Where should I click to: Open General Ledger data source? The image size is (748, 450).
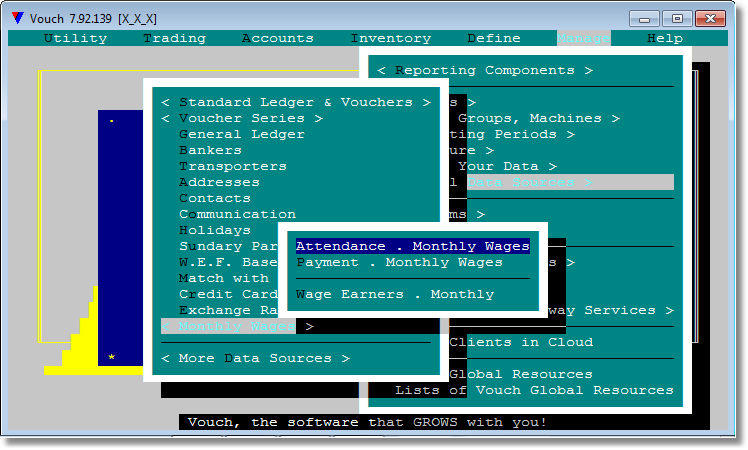point(242,135)
